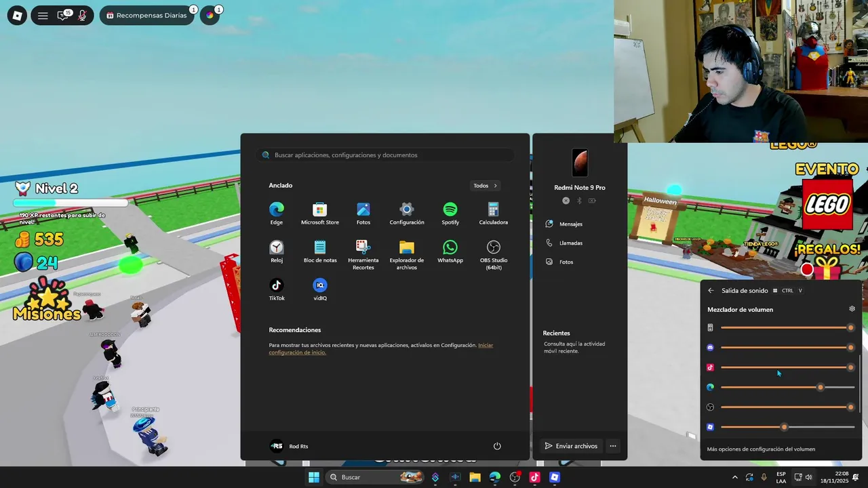
Task: Click ESP LAA language indicator
Action: [781, 477]
